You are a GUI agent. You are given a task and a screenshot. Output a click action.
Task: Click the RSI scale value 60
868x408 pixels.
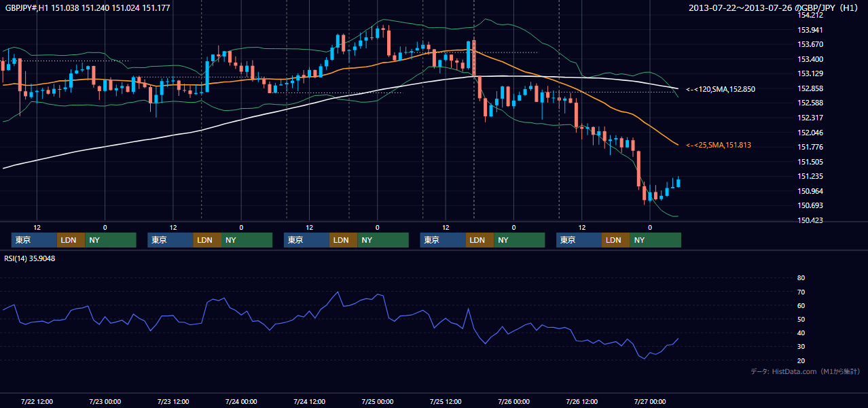[801, 306]
